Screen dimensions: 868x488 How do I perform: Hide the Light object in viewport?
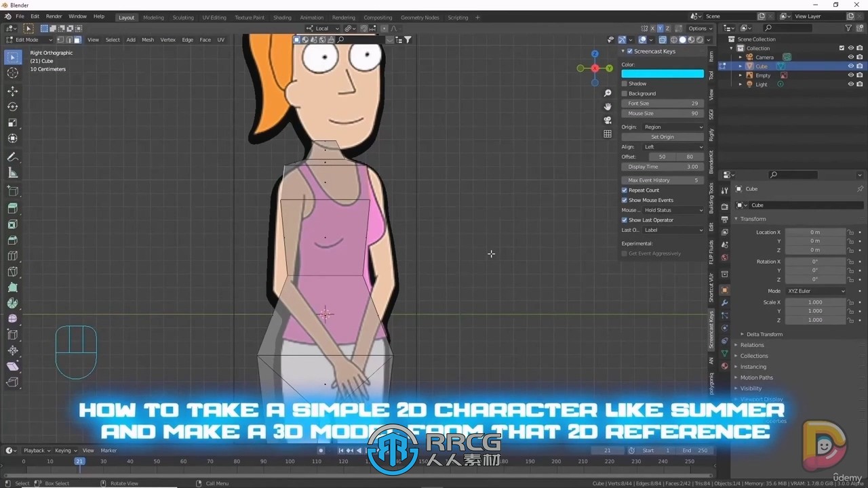point(851,84)
